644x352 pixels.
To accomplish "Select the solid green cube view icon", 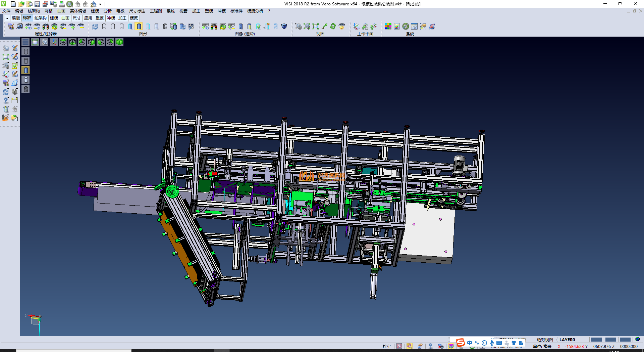I will pos(119,42).
